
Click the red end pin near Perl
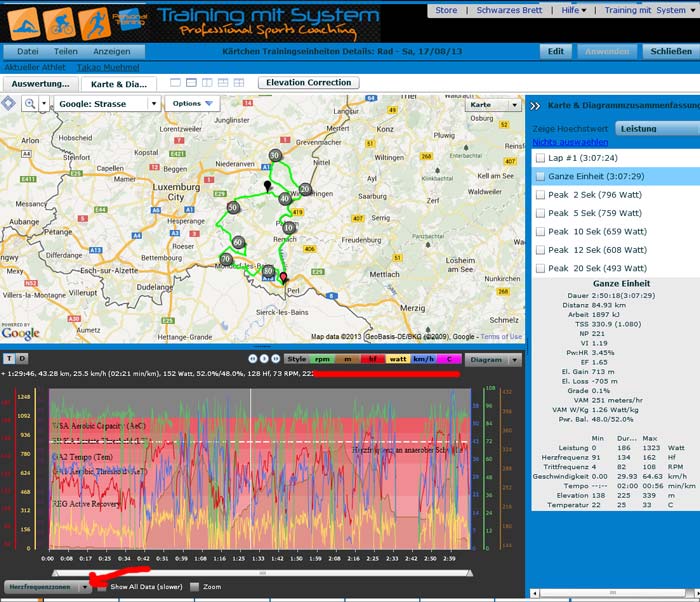[x=283, y=278]
